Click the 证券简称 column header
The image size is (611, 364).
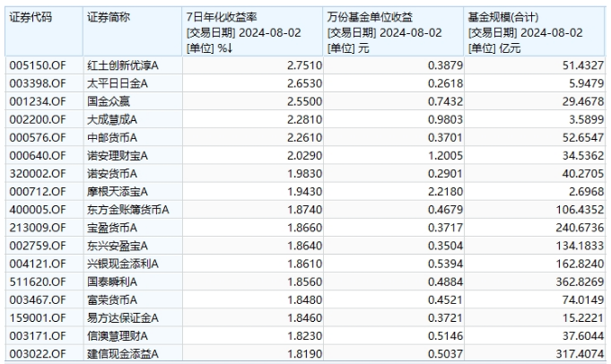[108, 17]
